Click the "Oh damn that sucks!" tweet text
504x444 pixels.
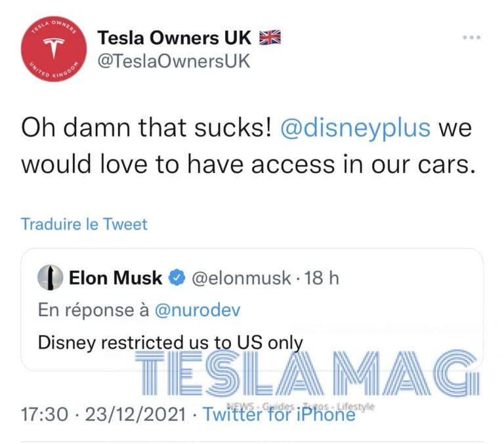pyautogui.click(x=146, y=127)
